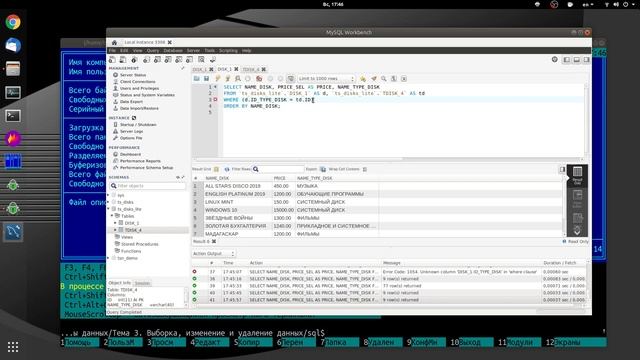Export the result set to file
The height and width of the screenshot is (360, 640).
pyautogui.click(x=323, y=169)
